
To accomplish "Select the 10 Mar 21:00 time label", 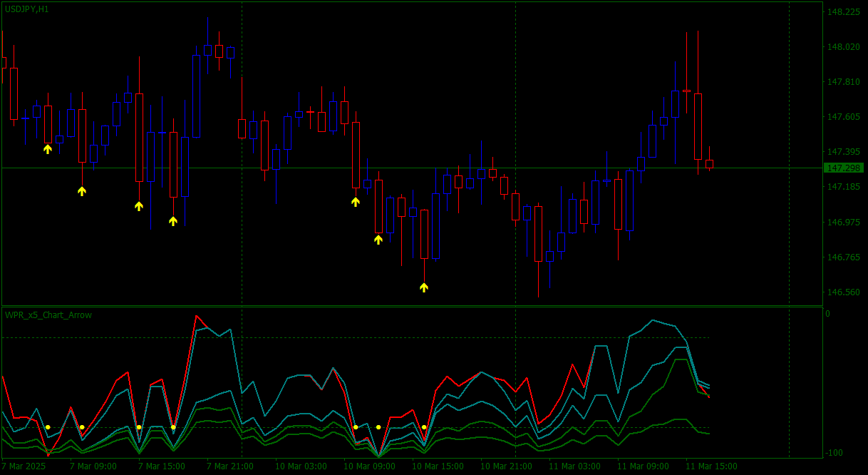I will coord(506,466).
